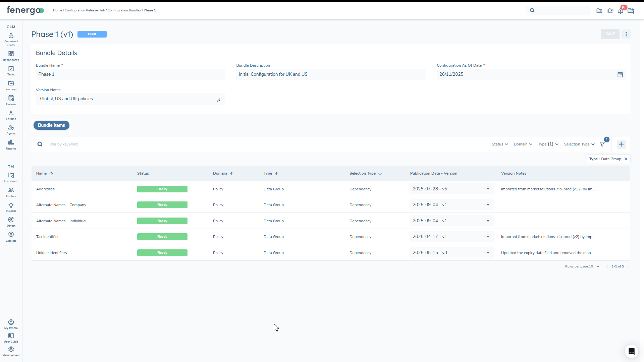The height and width of the screenshot is (362, 644).
Task: Open notifications bell with 9+ badge
Action: pyautogui.click(x=621, y=10)
